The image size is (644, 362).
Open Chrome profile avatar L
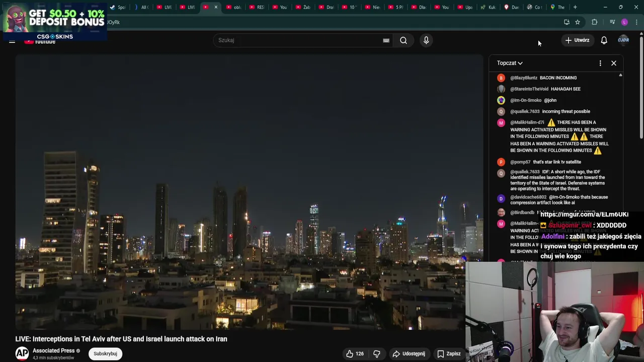pos(624,22)
